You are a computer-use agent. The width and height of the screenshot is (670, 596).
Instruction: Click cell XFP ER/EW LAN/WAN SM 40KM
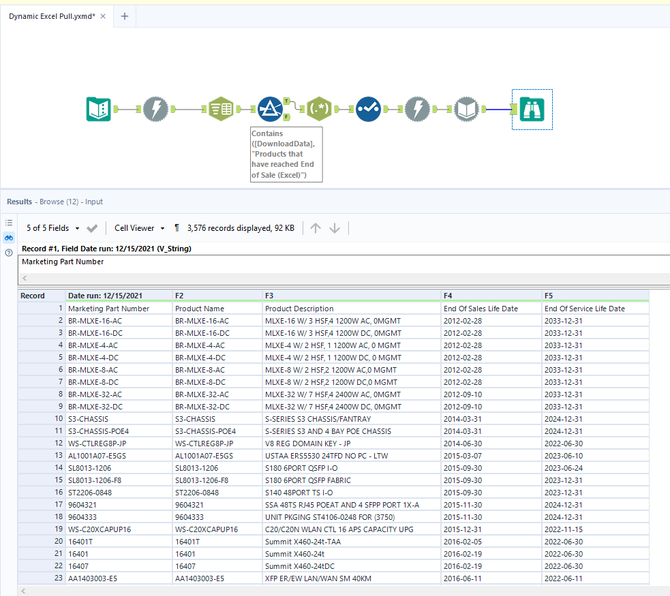(351, 578)
